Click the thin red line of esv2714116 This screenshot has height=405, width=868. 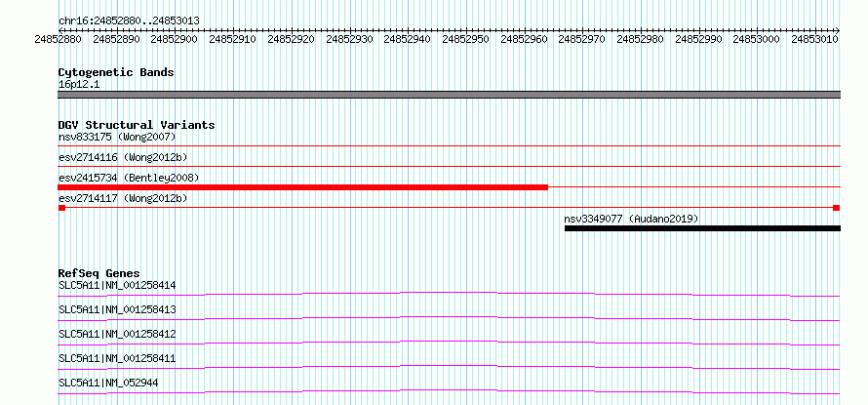(449, 166)
